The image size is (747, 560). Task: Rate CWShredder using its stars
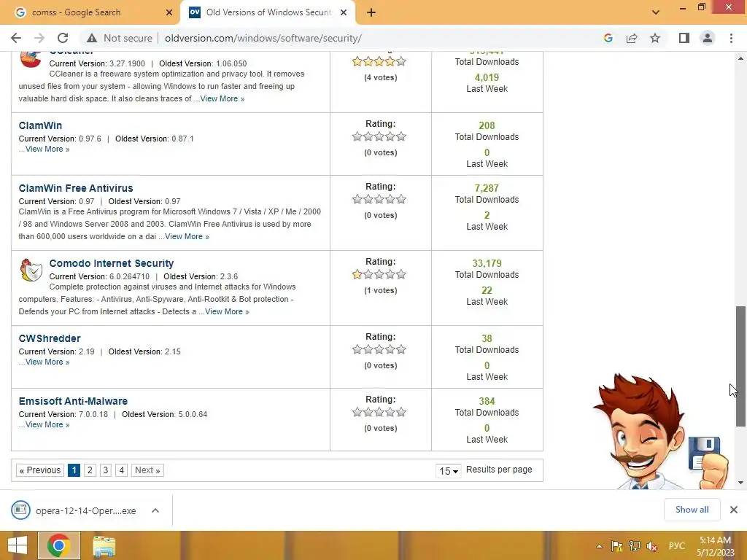point(379,349)
